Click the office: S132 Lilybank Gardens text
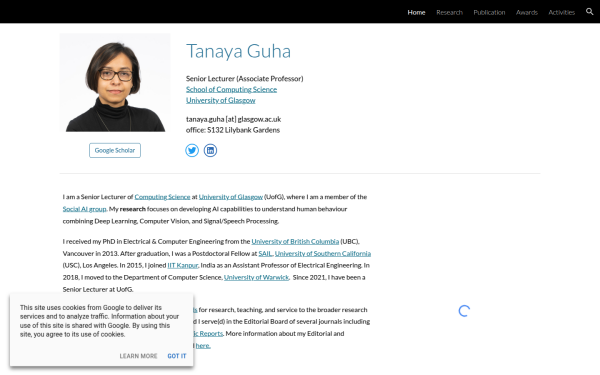The width and height of the screenshot is (600, 375). tap(233, 130)
